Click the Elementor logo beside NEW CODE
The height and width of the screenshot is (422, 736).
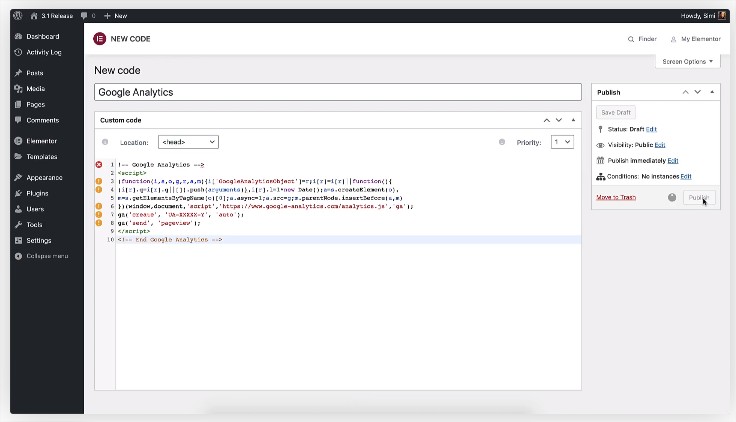100,38
